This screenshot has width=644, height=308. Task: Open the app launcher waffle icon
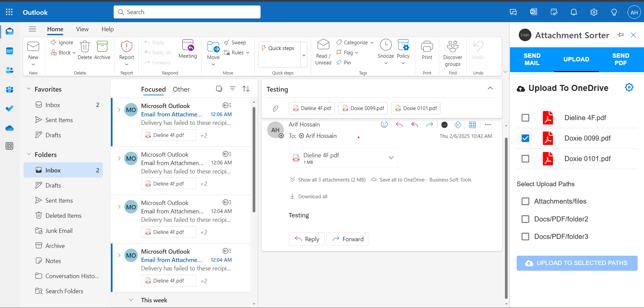pyautogui.click(x=9, y=12)
